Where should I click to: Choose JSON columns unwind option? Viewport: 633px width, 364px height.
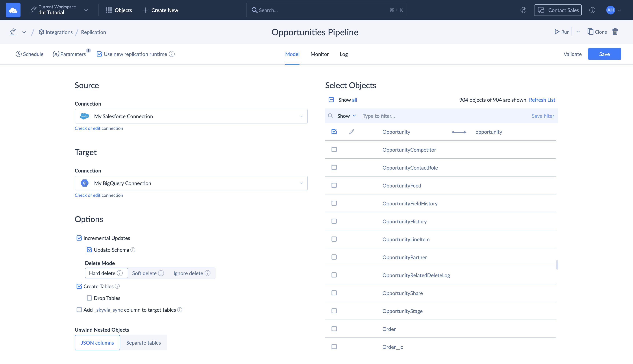(97, 343)
